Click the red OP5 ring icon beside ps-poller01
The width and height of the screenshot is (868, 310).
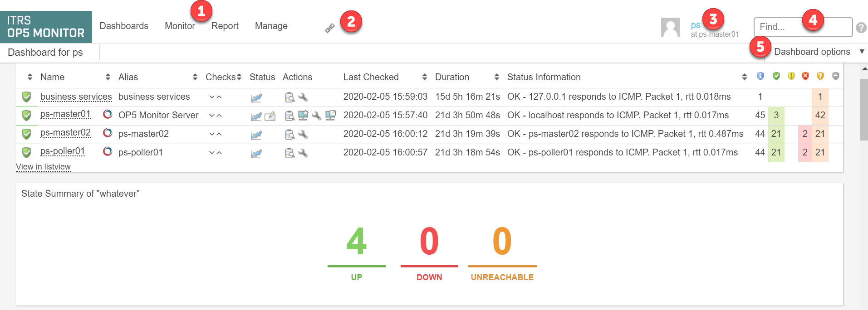(108, 151)
